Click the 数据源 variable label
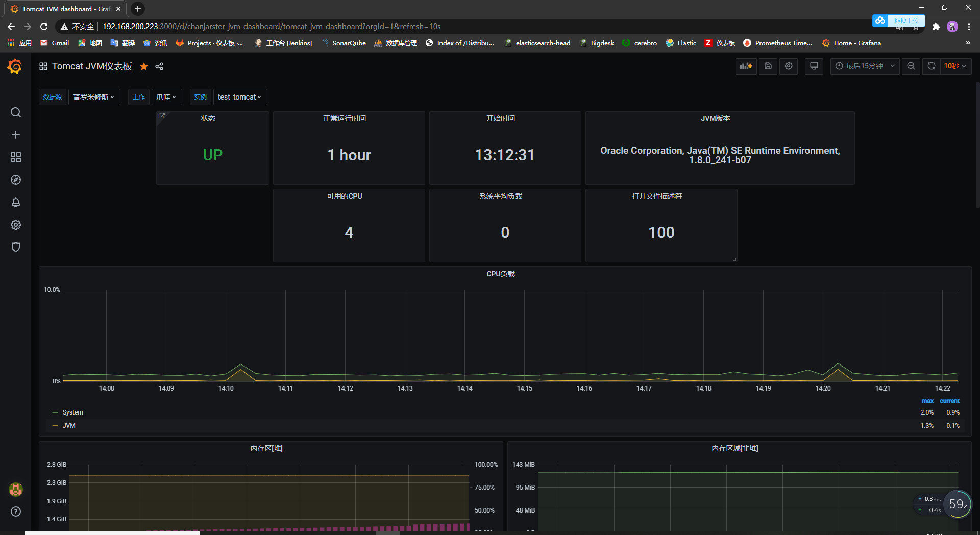Viewport: 980px width, 535px height. [53, 97]
